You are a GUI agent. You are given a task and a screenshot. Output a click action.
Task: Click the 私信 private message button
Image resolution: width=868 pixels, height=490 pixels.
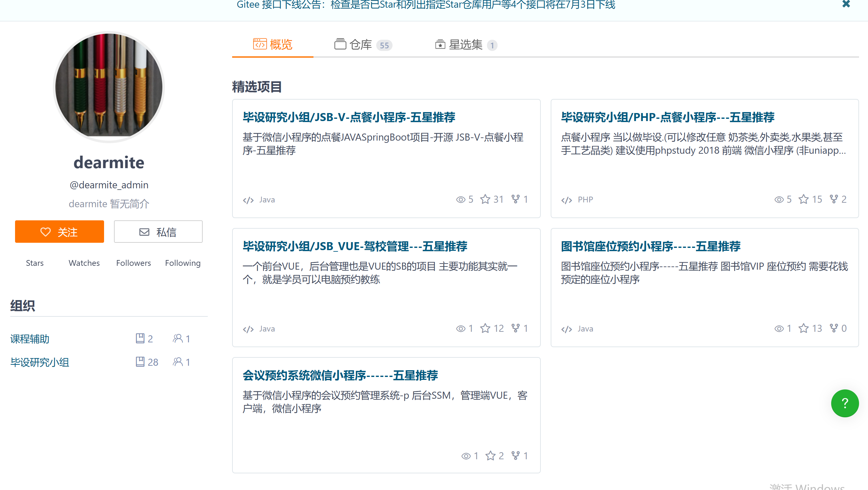[158, 232]
